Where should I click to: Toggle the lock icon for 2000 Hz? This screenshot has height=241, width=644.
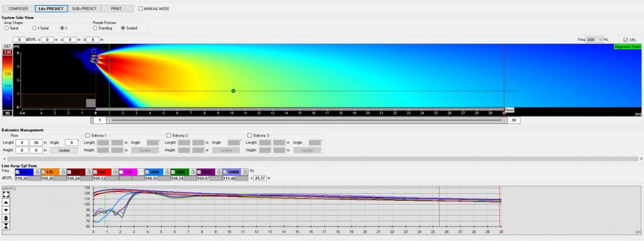click(x=167, y=172)
